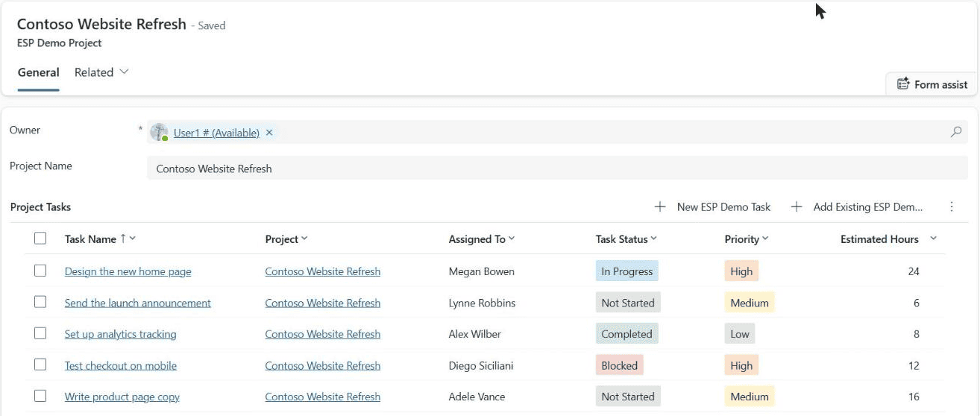Image resolution: width=980 pixels, height=416 pixels.
Task: Click the New ESP Demo Task button
Action: (x=712, y=207)
